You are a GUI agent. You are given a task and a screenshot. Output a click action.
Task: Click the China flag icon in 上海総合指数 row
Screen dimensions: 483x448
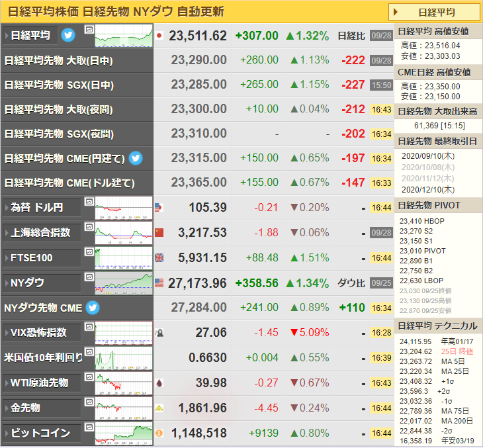[159, 233]
